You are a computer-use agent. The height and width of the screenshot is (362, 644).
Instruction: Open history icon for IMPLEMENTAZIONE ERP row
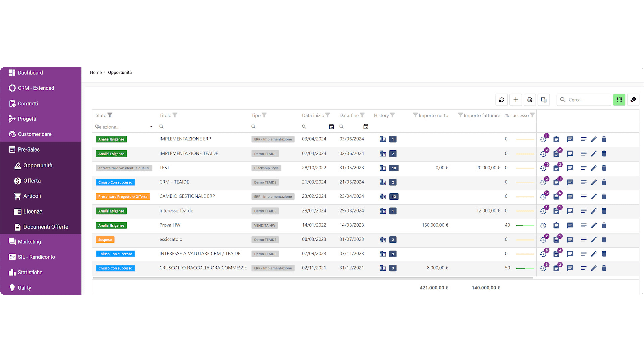click(543, 139)
